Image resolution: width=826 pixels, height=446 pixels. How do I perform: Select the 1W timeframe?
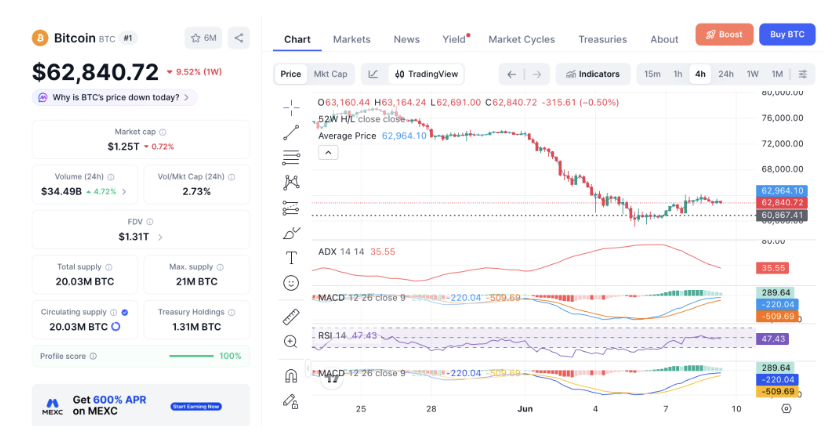coord(753,74)
